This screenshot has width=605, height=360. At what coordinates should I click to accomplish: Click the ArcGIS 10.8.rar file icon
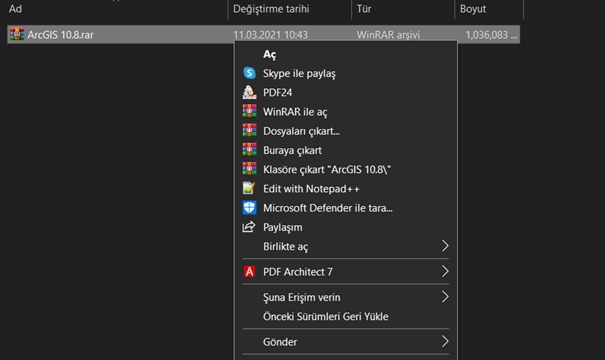click(x=17, y=34)
